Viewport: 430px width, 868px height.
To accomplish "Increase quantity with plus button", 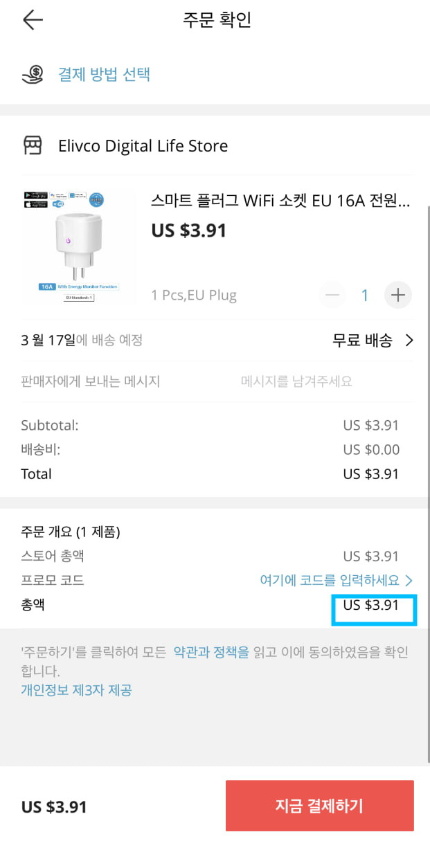I will tap(398, 296).
